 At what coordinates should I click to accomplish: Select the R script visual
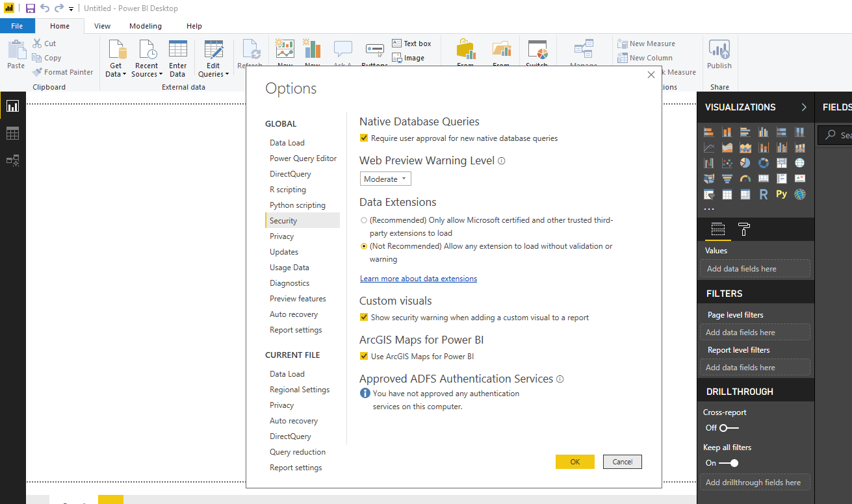pos(764,194)
